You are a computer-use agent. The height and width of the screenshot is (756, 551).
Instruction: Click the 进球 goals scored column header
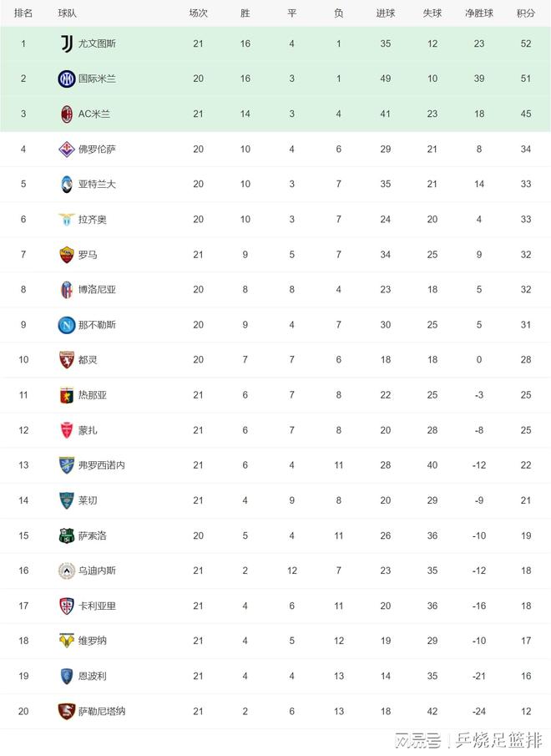click(x=386, y=13)
